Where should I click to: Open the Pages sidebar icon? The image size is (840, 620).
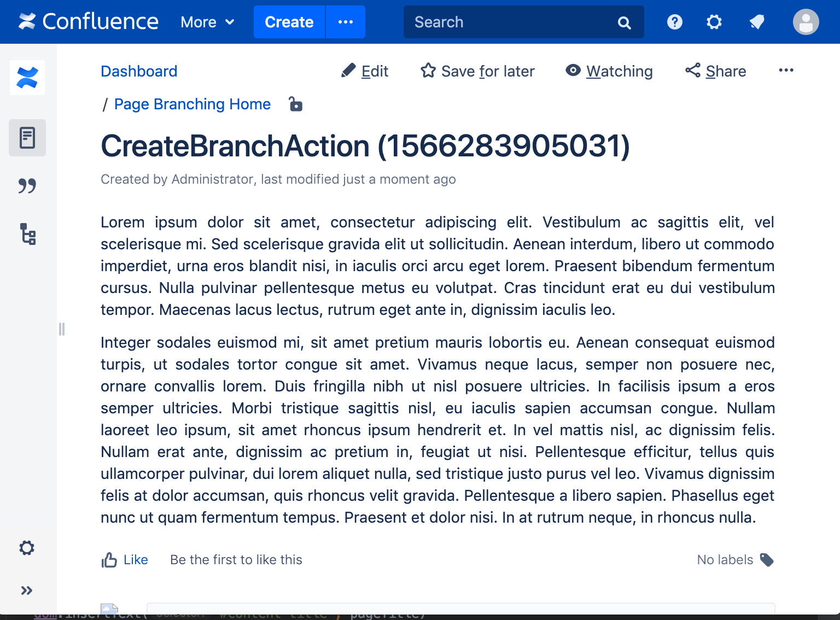27,138
